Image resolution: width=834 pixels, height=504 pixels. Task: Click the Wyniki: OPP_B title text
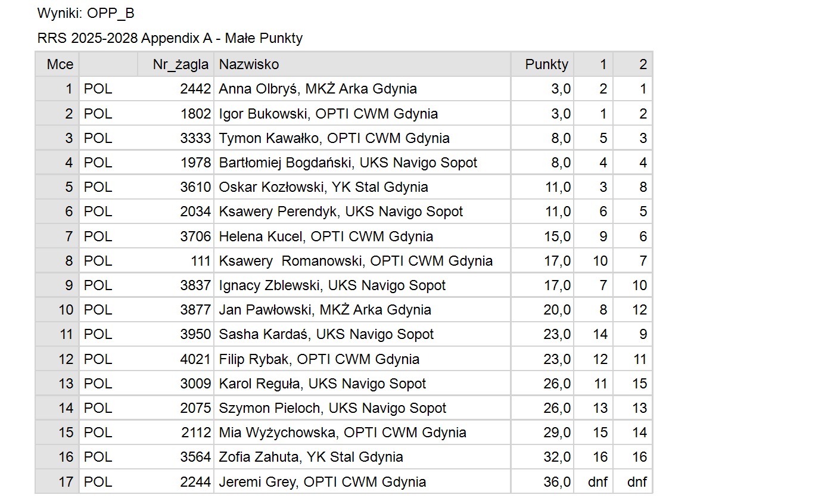click(86, 13)
